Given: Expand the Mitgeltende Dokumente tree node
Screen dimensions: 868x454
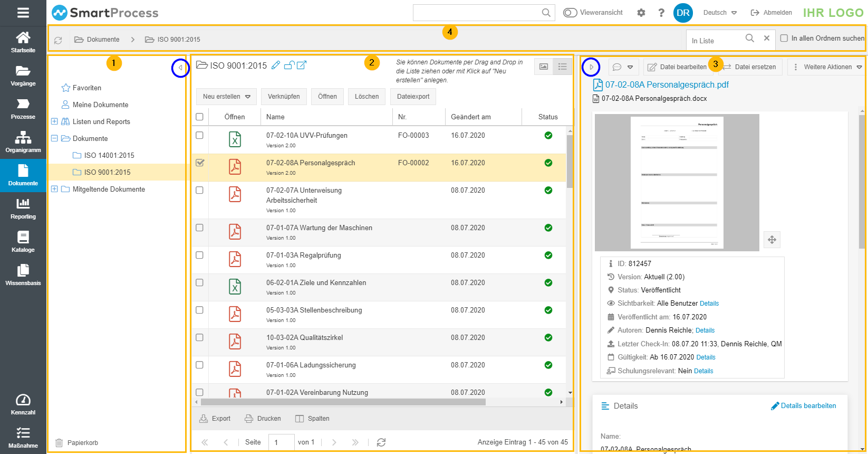Looking at the screenshot, I should pyautogui.click(x=54, y=189).
